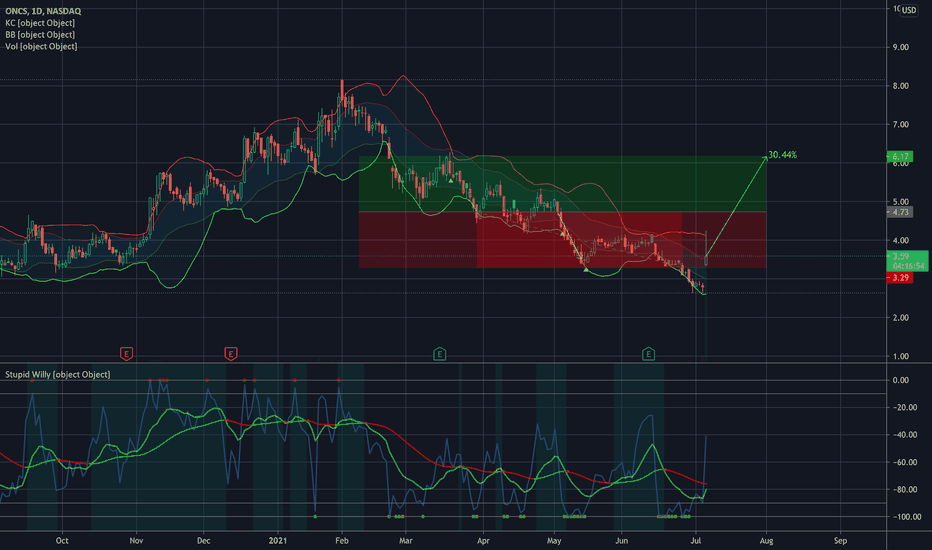Click the 5.00 price axis value
This screenshot has width=932, height=550.
(900, 202)
